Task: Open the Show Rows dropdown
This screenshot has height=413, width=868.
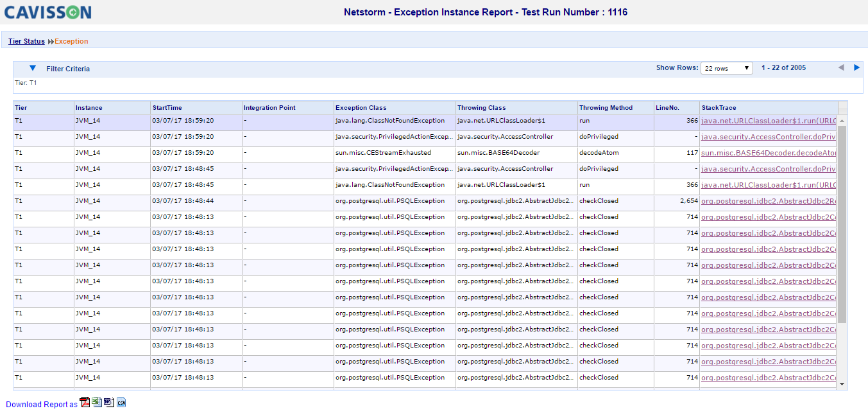Action: pyautogui.click(x=727, y=68)
